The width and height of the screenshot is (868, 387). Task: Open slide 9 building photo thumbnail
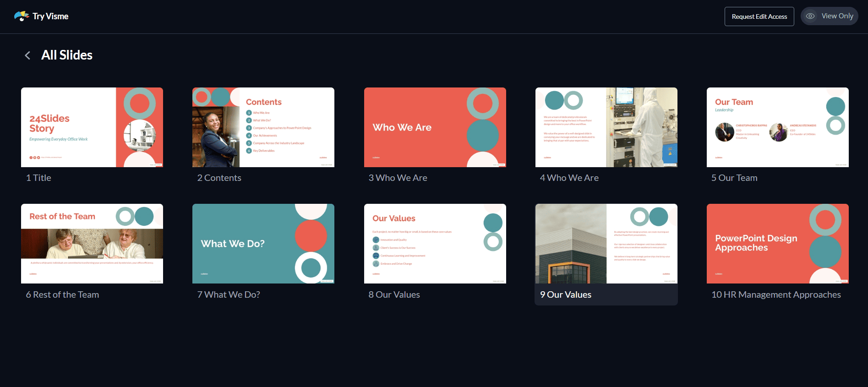(606, 244)
